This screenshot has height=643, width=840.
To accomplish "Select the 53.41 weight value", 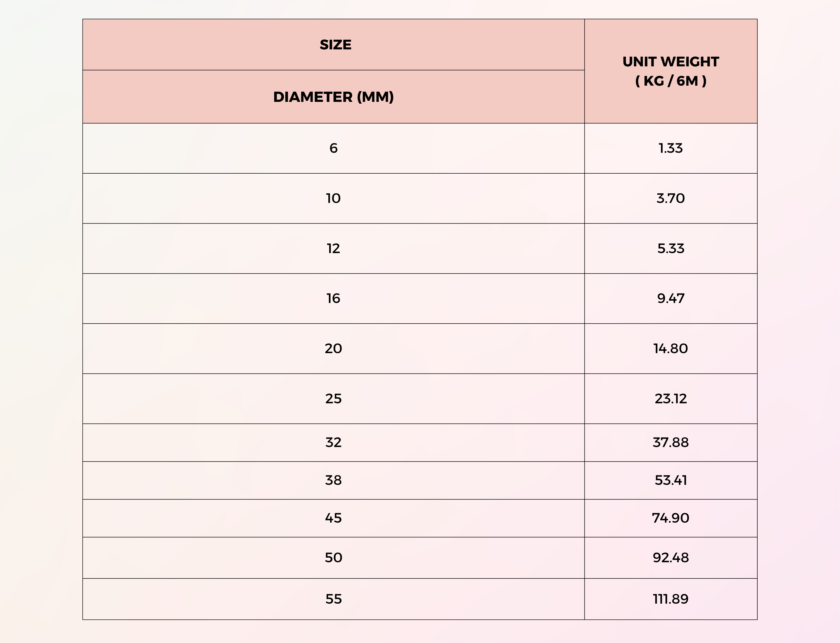I will [x=670, y=480].
